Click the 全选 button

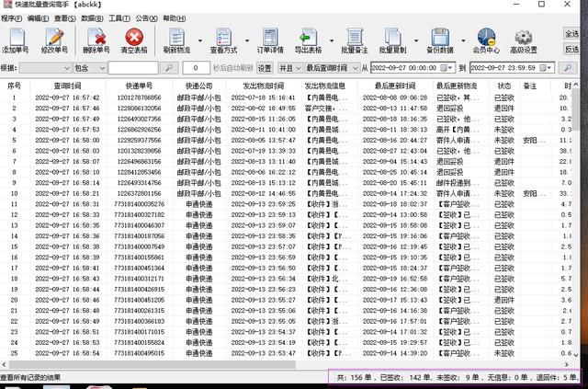tap(573, 33)
